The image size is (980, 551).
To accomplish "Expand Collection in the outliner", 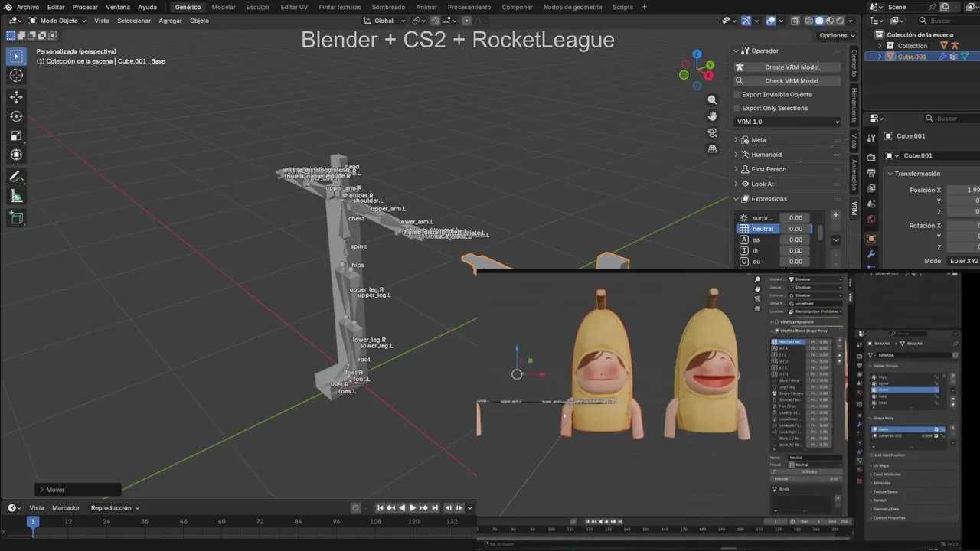I will pos(880,46).
